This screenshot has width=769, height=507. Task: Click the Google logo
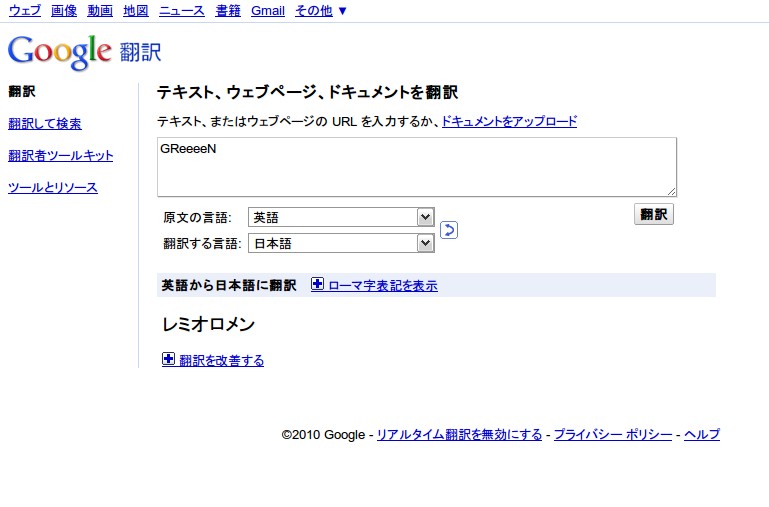60,52
